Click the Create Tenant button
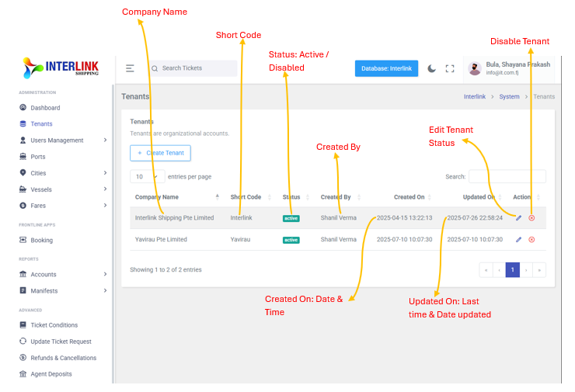Viewport: 575px width, 392px height. pos(160,153)
